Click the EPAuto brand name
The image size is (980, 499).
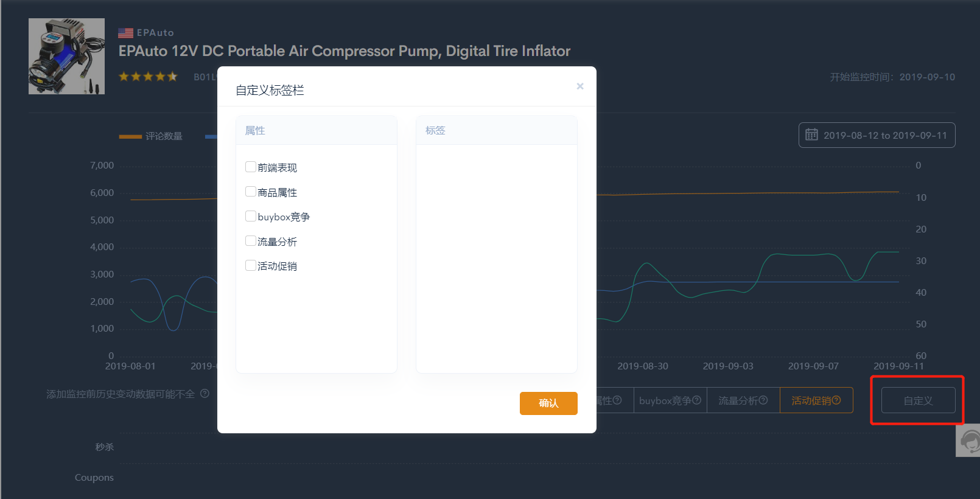(155, 33)
